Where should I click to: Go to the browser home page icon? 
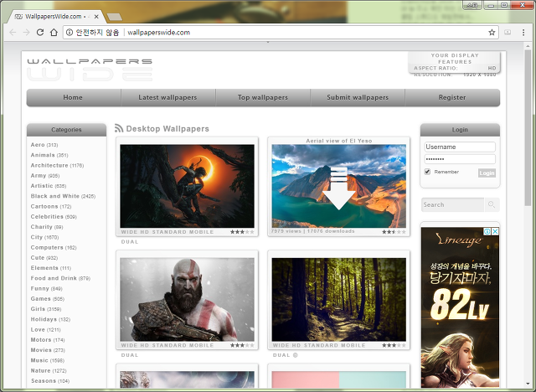[54, 32]
